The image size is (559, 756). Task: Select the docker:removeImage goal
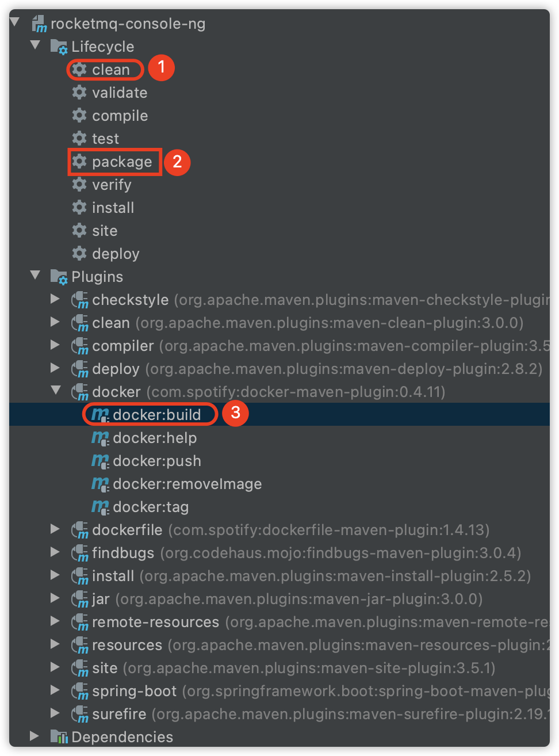(187, 484)
